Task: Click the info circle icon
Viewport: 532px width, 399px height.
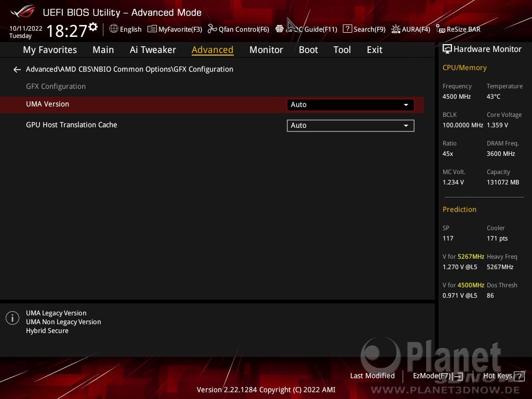Action: tap(12, 318)
